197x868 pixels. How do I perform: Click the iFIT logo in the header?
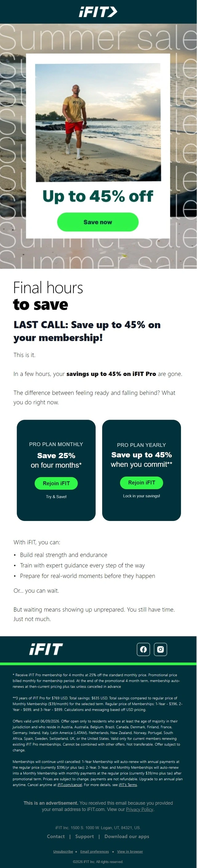tap(98, 12)
